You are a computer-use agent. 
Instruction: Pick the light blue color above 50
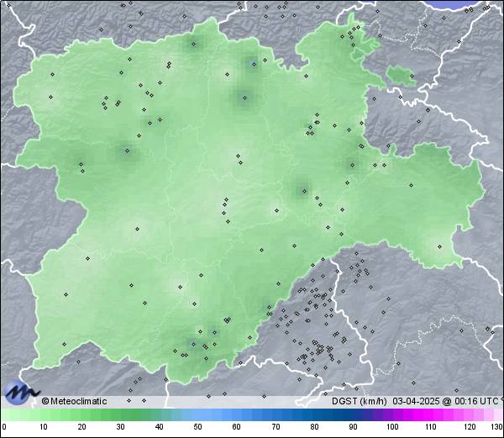click(x=197, y=414)
